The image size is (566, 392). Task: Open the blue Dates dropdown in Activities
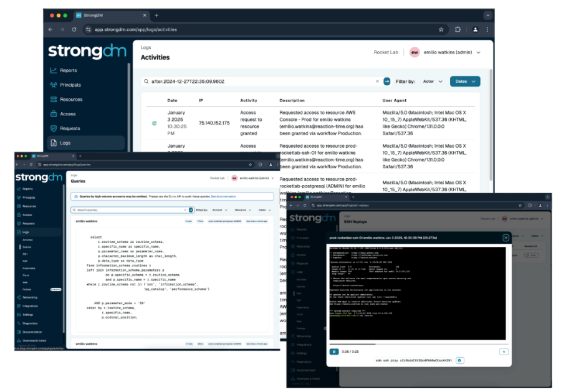pos(465,81)
